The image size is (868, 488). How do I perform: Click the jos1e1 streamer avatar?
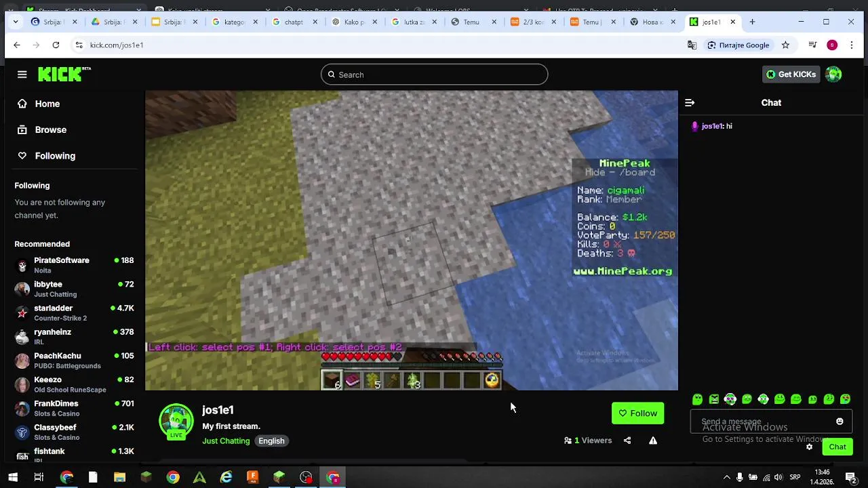176,420
